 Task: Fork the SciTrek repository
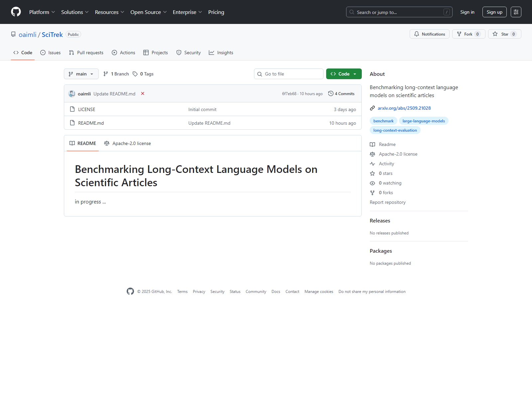(468, 34)
